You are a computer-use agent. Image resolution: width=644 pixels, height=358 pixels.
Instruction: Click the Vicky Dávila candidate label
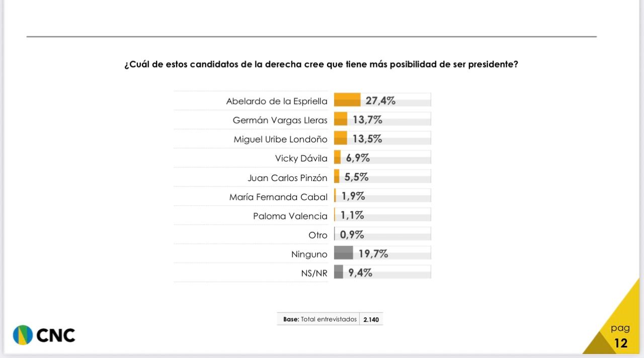301,159
